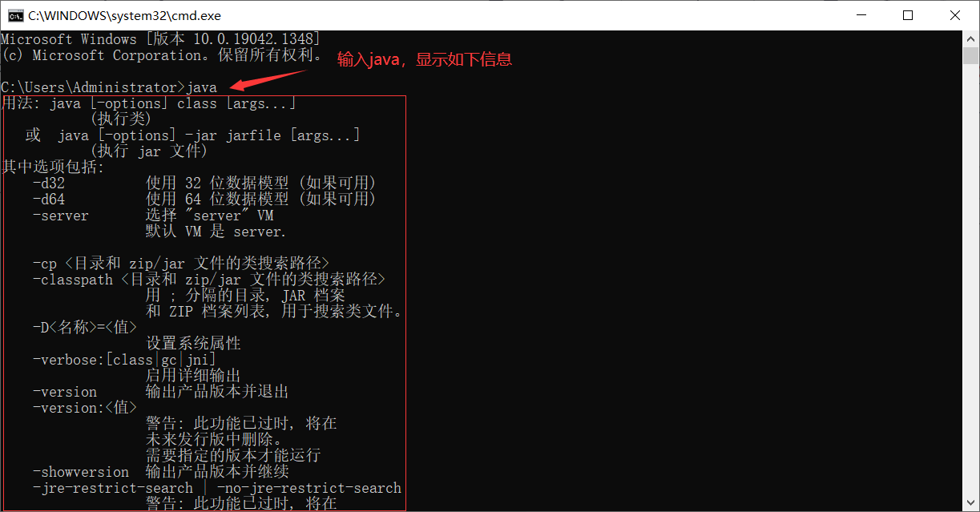Click the -d32 option line
Screen dimensions: 980x512
[x=204, y=183]
